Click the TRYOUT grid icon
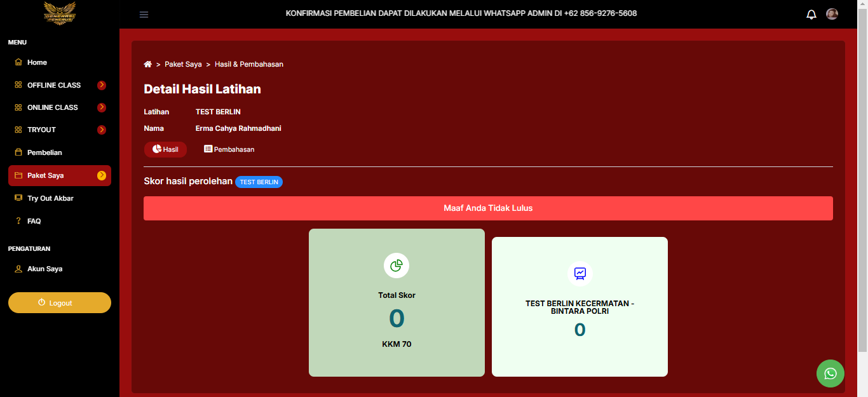Image resolution: width=868 pixels, height=397 pixels. (x=18, y=130)
